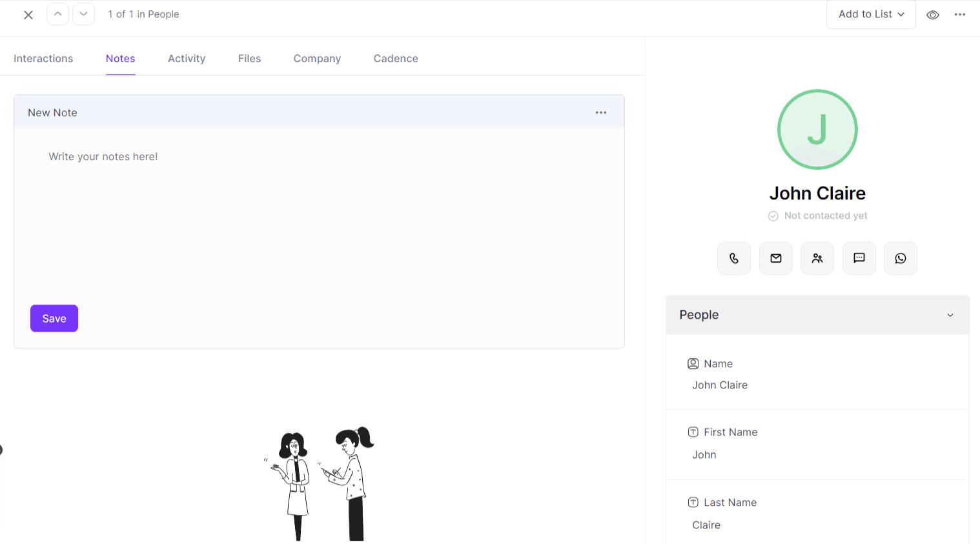Image resolution: width=980 pixels, height=544 pixels.
Task: Click the email icon under the contact name
Action: pos(775,257)
